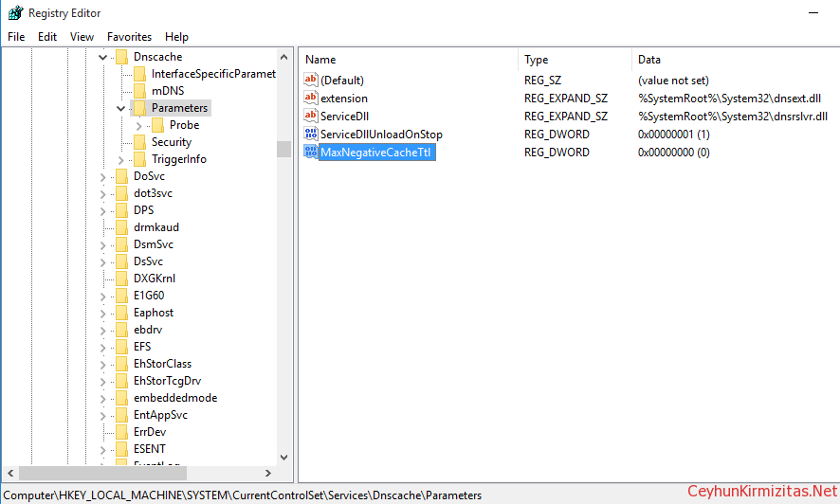Click the ServiceDllUnloadOnStop DWORD icon
This screenshot has height=504, width=840.
tap(311, 134)
